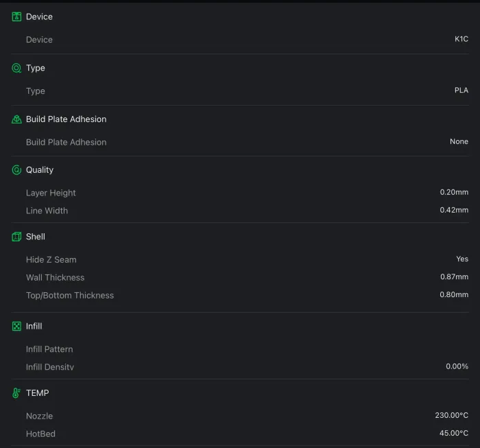Image resolution: width=480 pixels, height=448 pixels.
Task: Click the Build Plate Adhesion icon
Action: [x=16, y=119]
